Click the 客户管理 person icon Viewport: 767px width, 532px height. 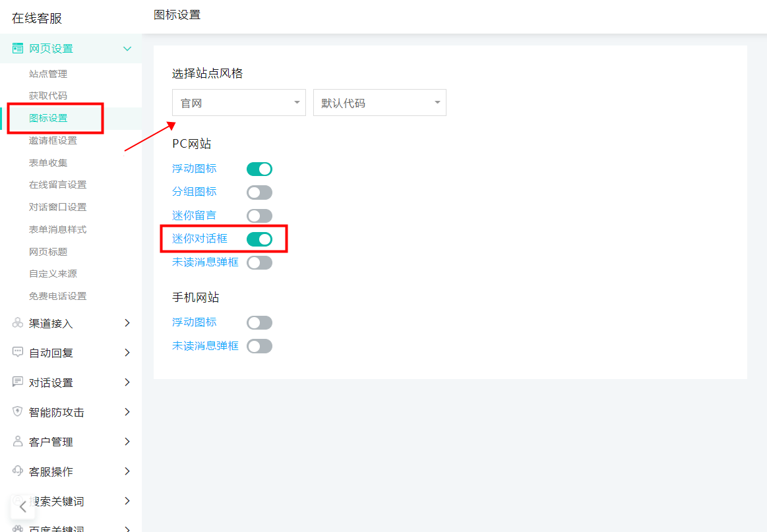(18, 442)
